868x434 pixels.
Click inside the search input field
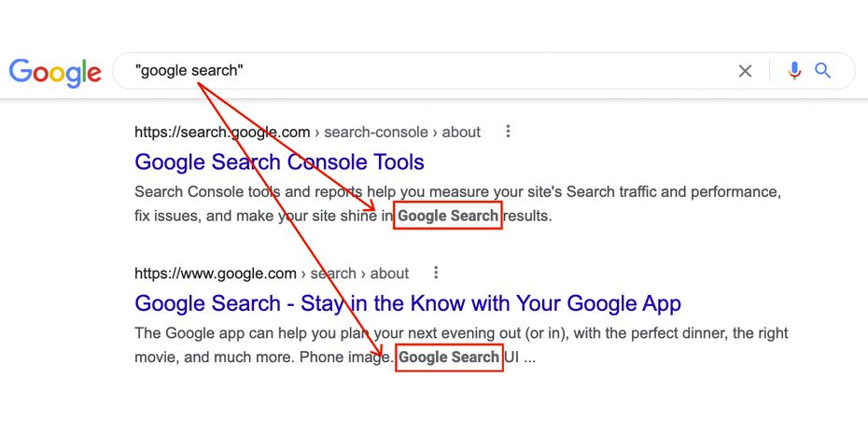(x=467, y=71)
